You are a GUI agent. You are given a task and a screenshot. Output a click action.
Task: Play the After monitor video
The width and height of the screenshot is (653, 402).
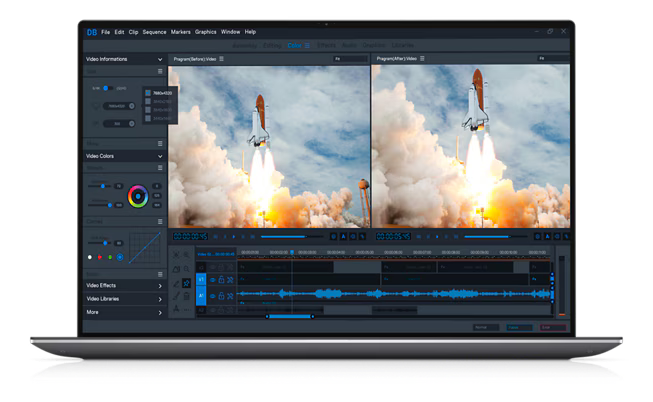tap(437, 237)
